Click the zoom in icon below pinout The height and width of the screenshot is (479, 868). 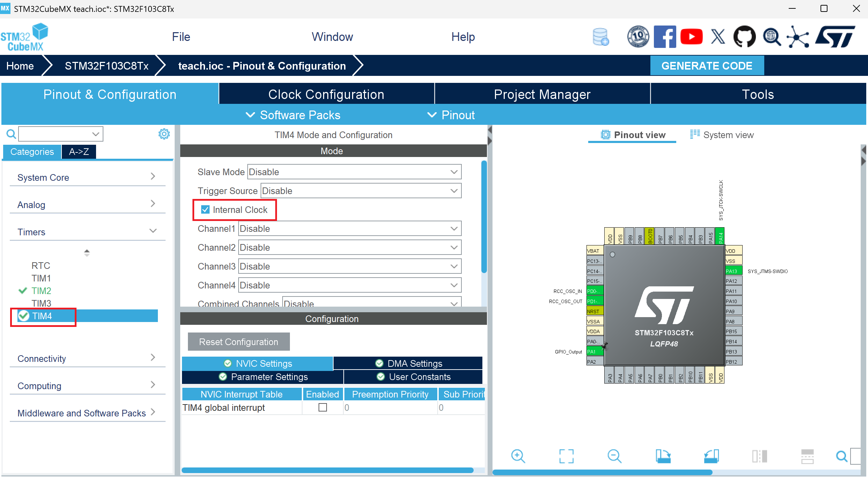pyautogui.click(x=518, y=456)
